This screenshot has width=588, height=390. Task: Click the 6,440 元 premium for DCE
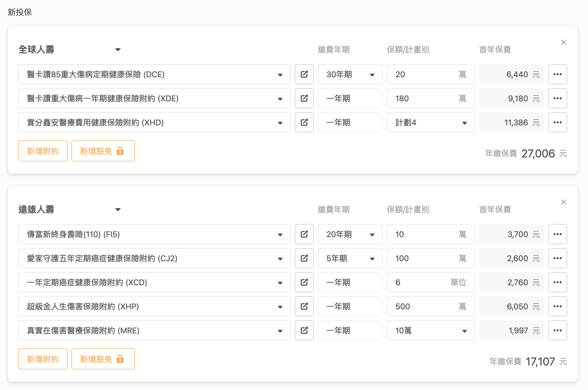[x=511, y=74]
